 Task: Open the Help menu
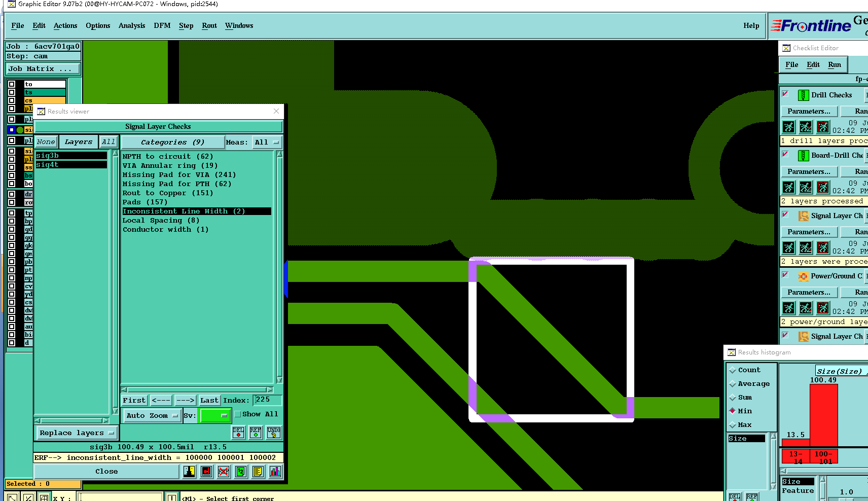coord(751,25)
